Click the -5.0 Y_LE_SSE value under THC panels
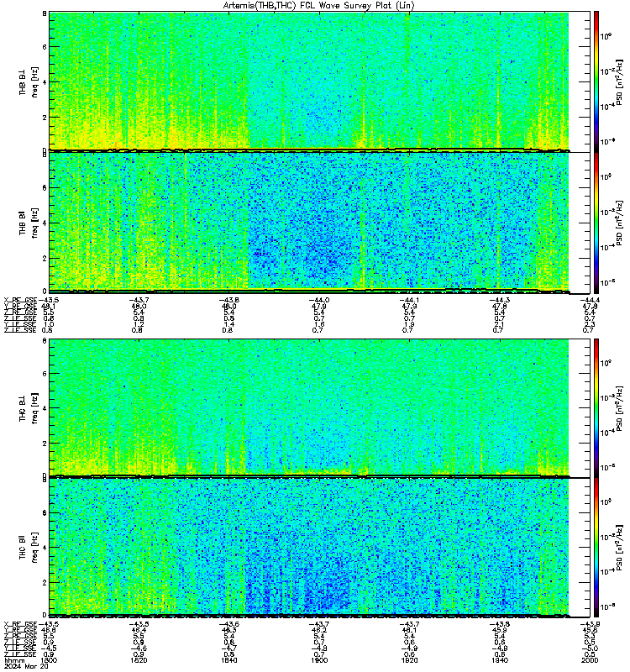The height and width of the screenshot is (672, 630). tap(590, 648)
